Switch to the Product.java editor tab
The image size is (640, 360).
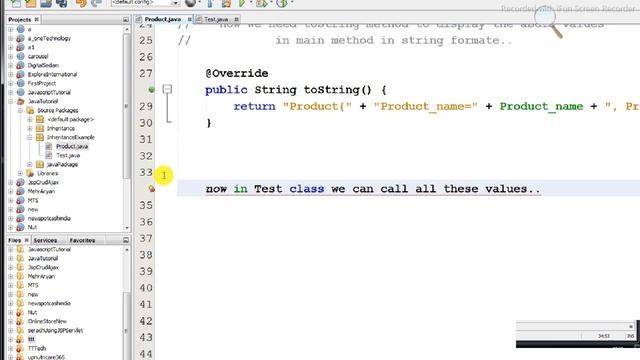pyautogui.click(x=163, y=19)
